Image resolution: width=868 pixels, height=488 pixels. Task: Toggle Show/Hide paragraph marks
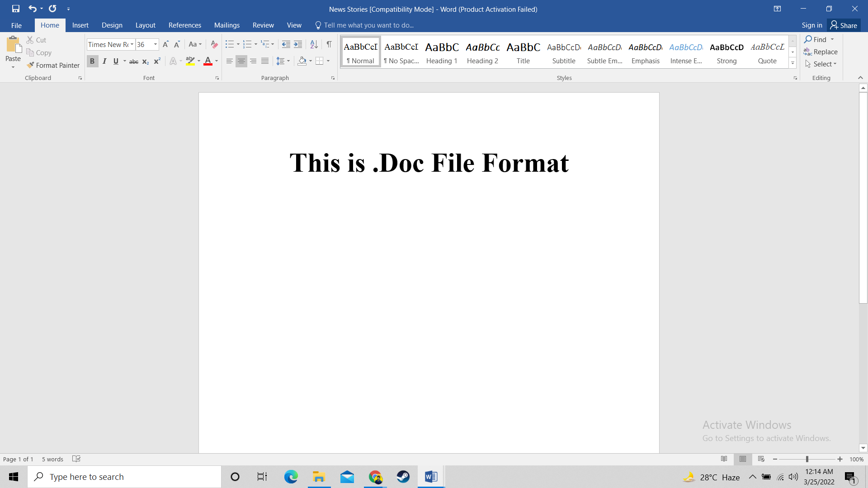pos(329,44)
